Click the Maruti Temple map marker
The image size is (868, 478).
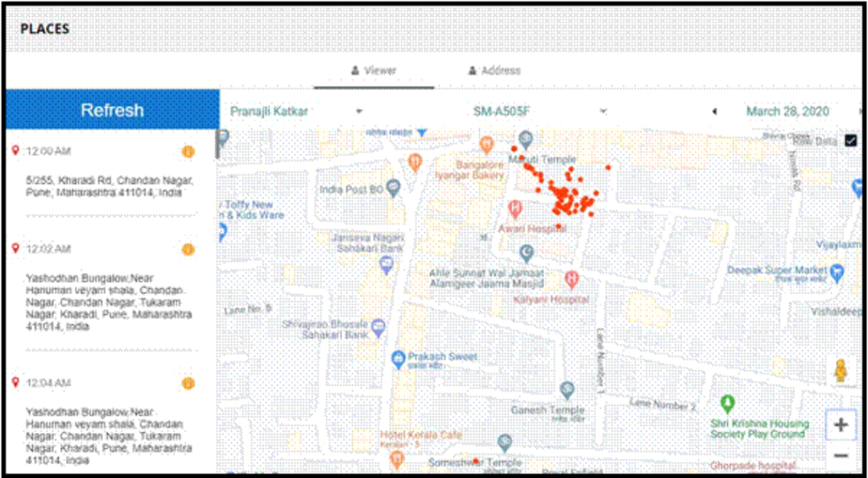point(527,139)
